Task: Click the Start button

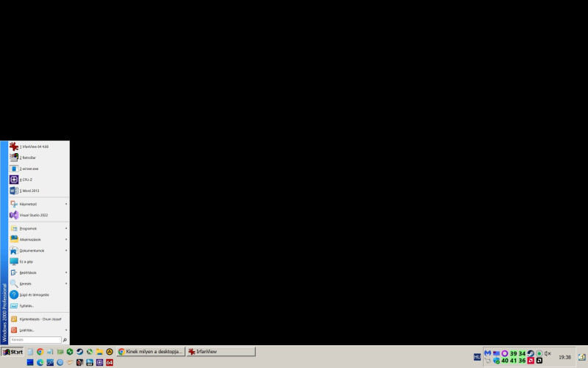Action: point(12,352)
